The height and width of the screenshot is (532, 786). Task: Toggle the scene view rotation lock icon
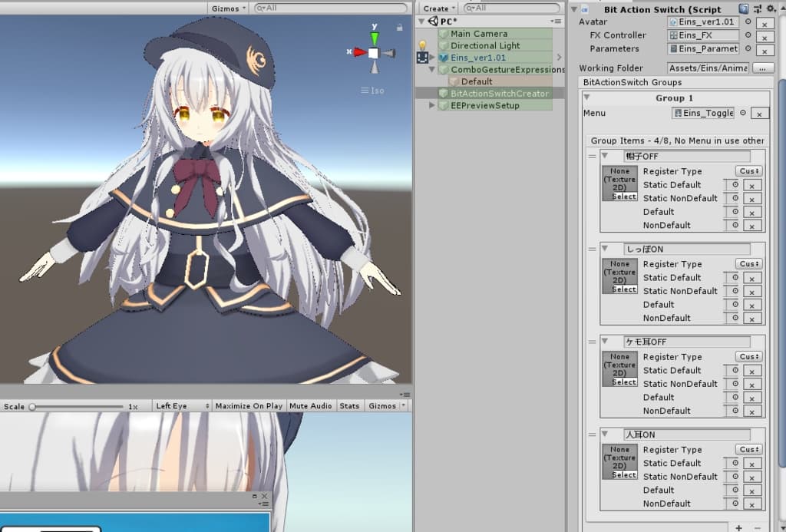[399, 28]
